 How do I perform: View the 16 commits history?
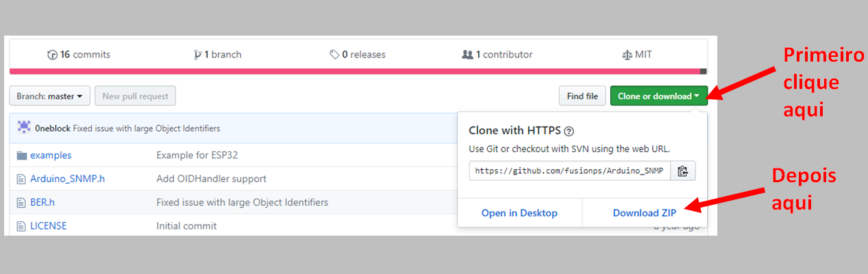[79, 55]
